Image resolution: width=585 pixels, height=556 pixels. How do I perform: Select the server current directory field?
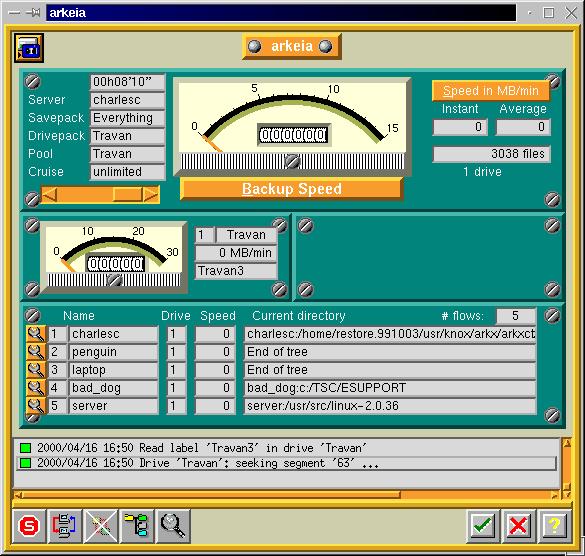point(390,406)
